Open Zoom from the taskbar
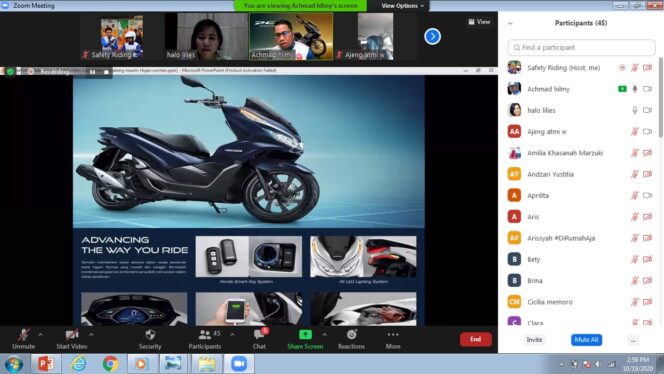The height and width of the screenshot is (374, 664). [239, 364]
